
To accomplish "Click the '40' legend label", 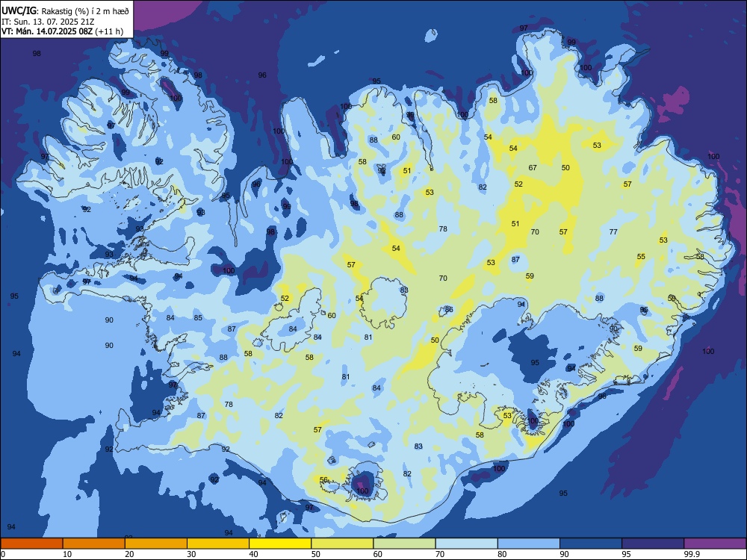I will click(254, 554).
